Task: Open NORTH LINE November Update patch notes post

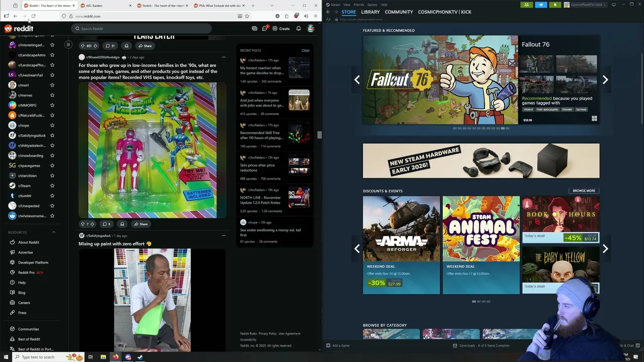Action: pos(275,200)
